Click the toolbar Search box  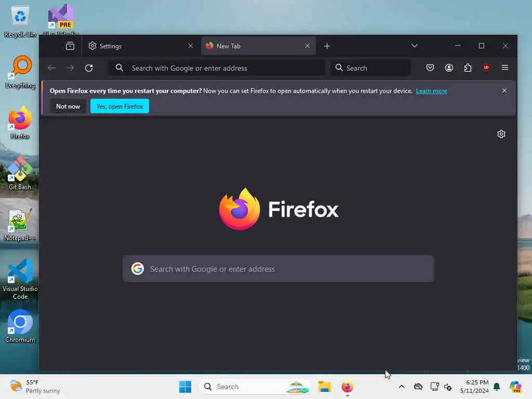pos(370,68)
